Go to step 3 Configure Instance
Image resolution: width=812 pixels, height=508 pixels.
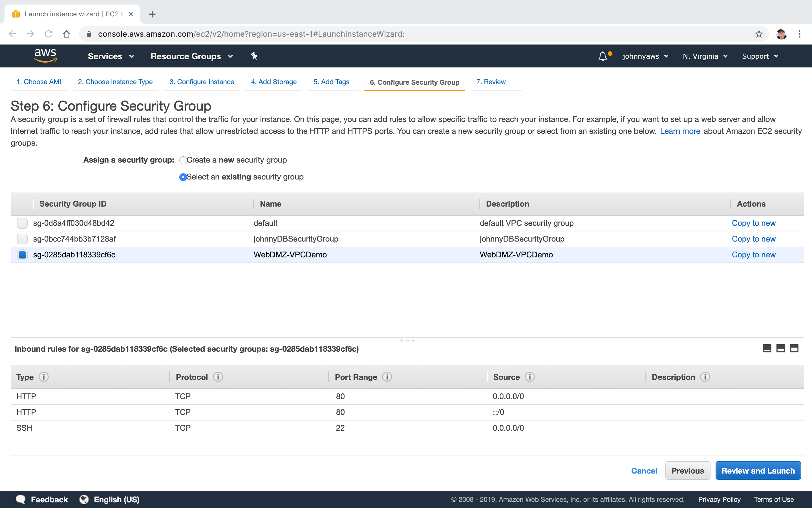[202, 82]
